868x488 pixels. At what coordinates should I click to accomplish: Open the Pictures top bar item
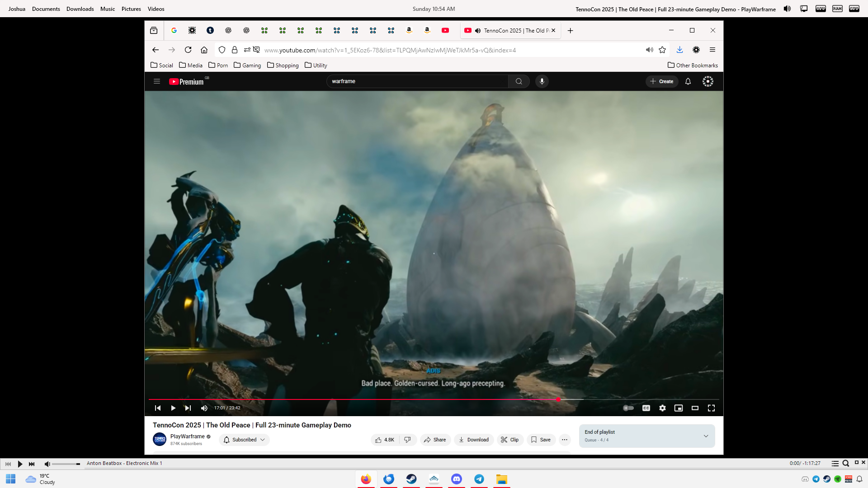tap(131, 9)
